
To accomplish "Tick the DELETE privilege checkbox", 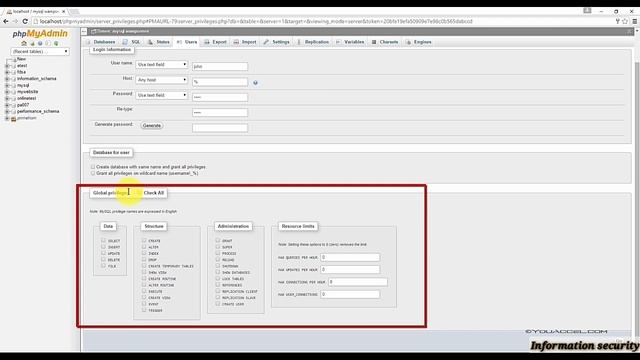I will [x=103, y=259].
